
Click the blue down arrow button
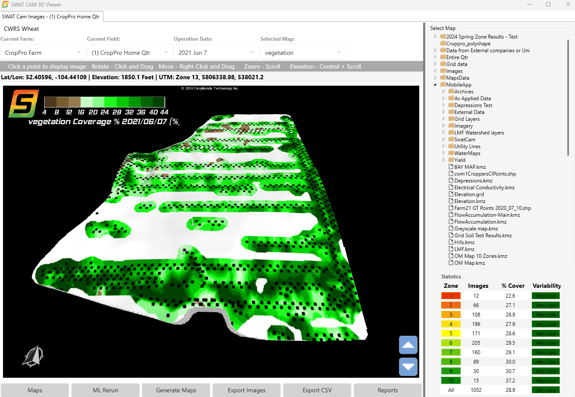[x=408, y=367]
